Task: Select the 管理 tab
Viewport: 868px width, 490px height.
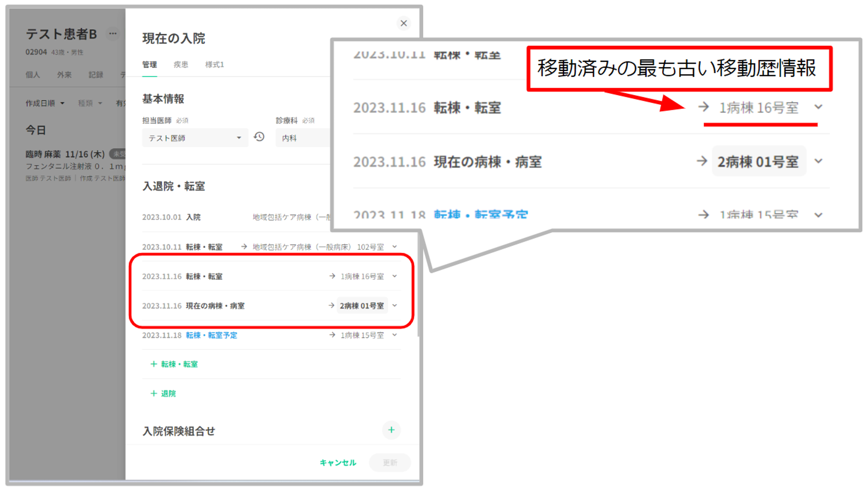Action: tap(149, 65)
